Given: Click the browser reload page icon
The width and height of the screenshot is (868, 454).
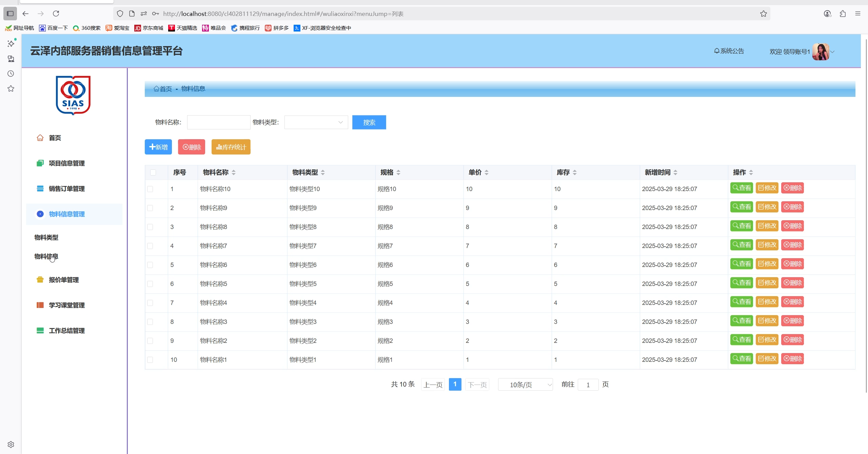Looking at the screenshot, I should [x=56, y=14].
